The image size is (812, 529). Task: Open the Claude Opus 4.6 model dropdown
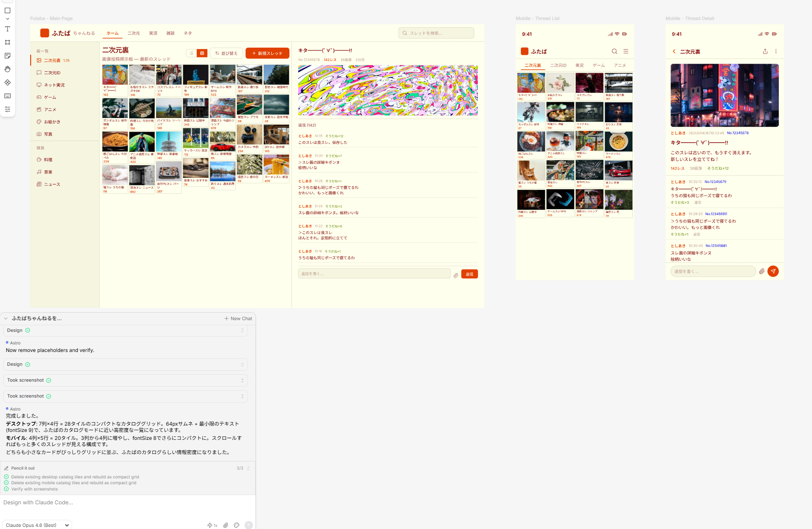tap(37, 525)
